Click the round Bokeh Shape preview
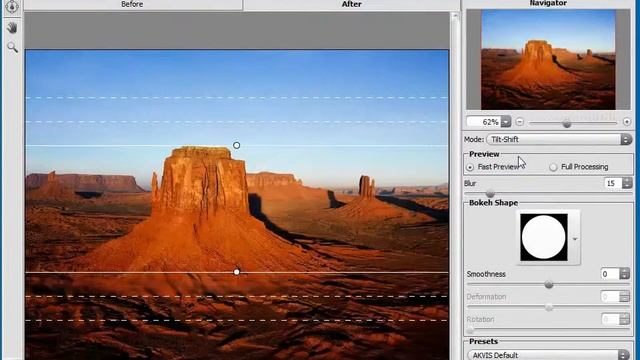The width and height of the screenshot is (640, 360). pyautogui.click(x=544, y=237)
